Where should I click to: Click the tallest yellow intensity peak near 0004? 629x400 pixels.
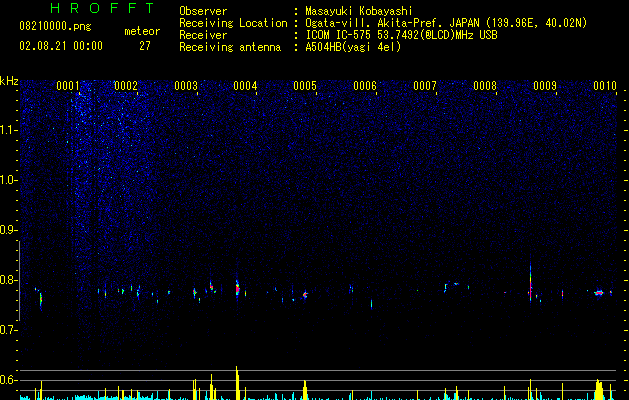click(237, 383)
